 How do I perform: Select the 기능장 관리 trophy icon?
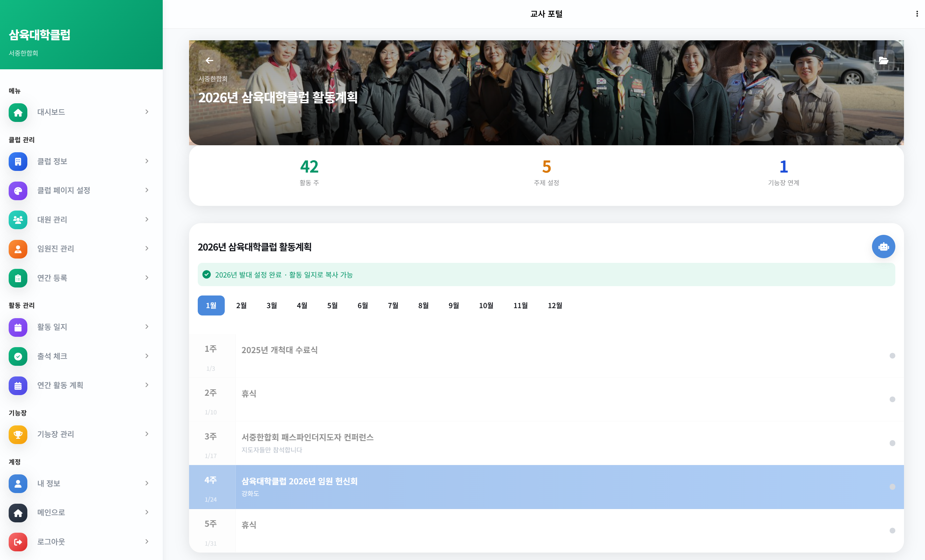tap(18, 435)
